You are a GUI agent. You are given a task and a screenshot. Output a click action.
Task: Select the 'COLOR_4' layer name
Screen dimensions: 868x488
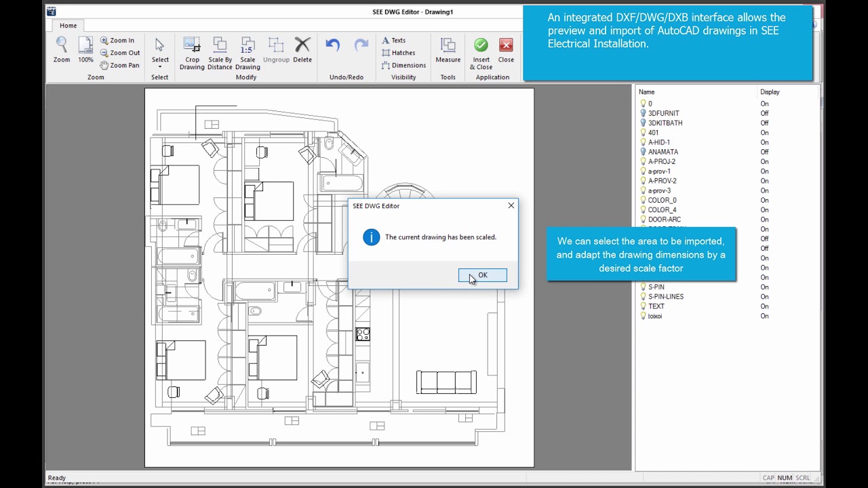pos(662,210)
